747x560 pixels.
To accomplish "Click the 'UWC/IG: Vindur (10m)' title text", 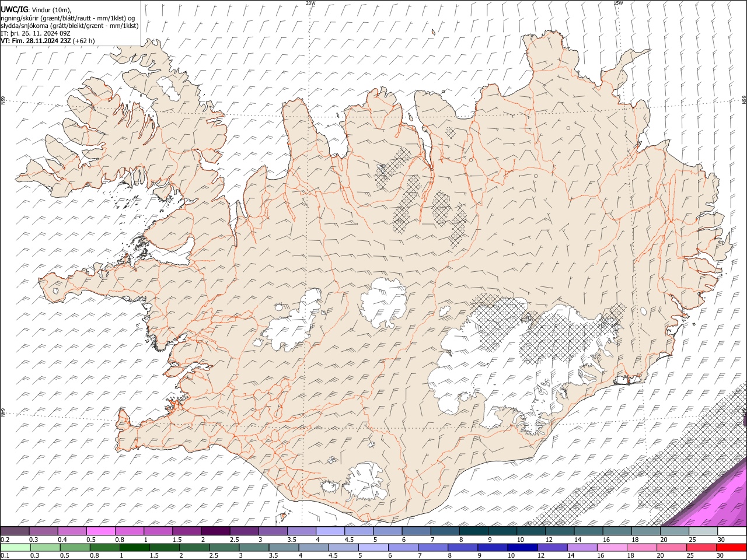I will [x=37, y=10].
